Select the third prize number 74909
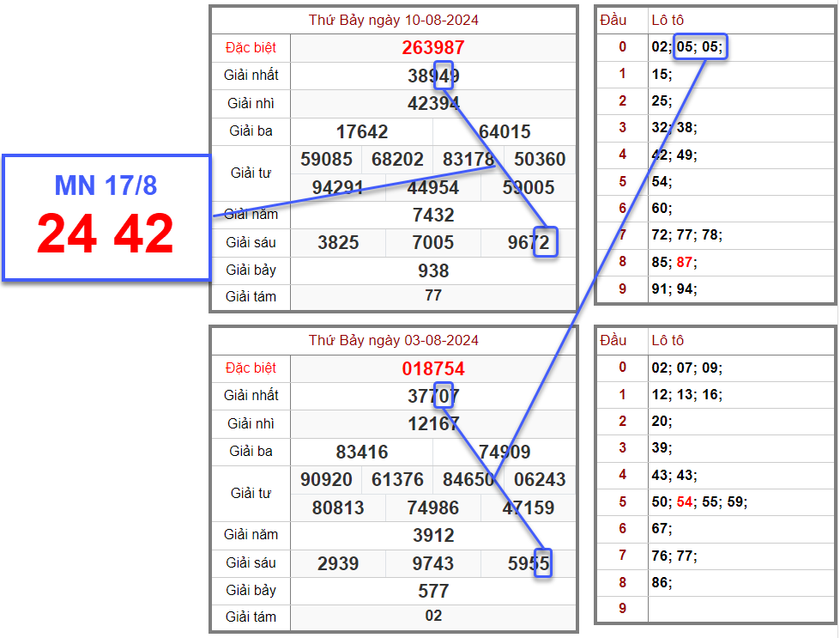Screen dimensions: 840x638 click(505, 452)
